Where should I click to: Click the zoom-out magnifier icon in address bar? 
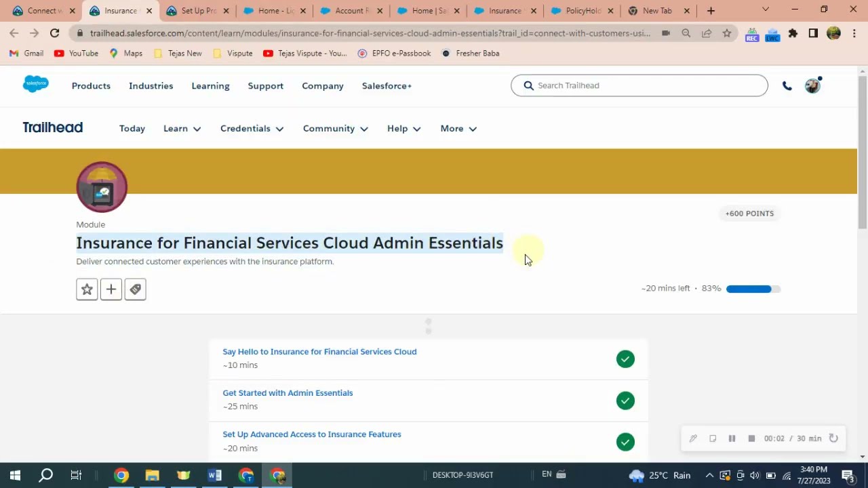(686, 33)
